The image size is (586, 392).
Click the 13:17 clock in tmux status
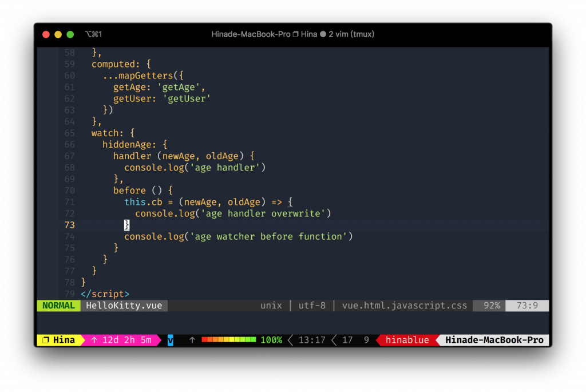click(312, 340)
